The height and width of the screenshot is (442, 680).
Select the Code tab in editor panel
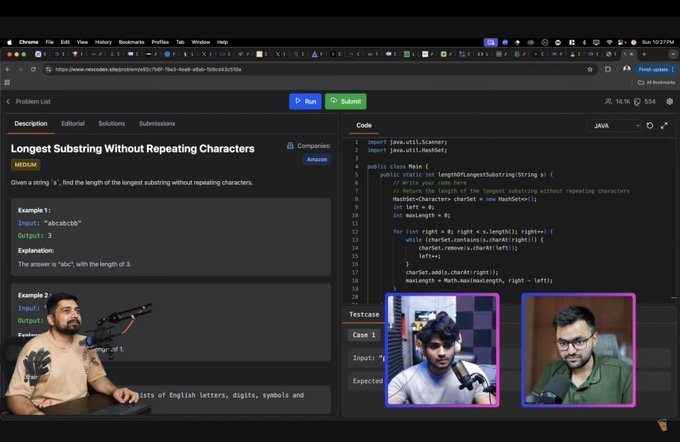(x=364, y=125)
